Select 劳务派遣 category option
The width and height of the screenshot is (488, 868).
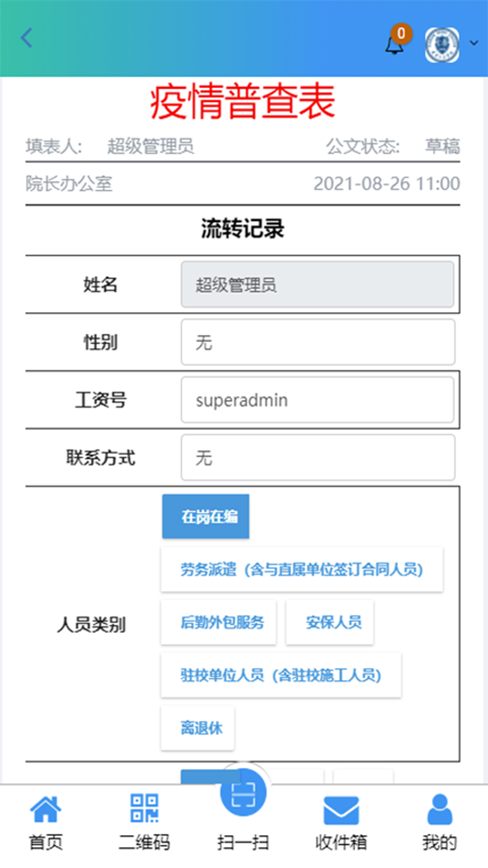pos(302,569)
